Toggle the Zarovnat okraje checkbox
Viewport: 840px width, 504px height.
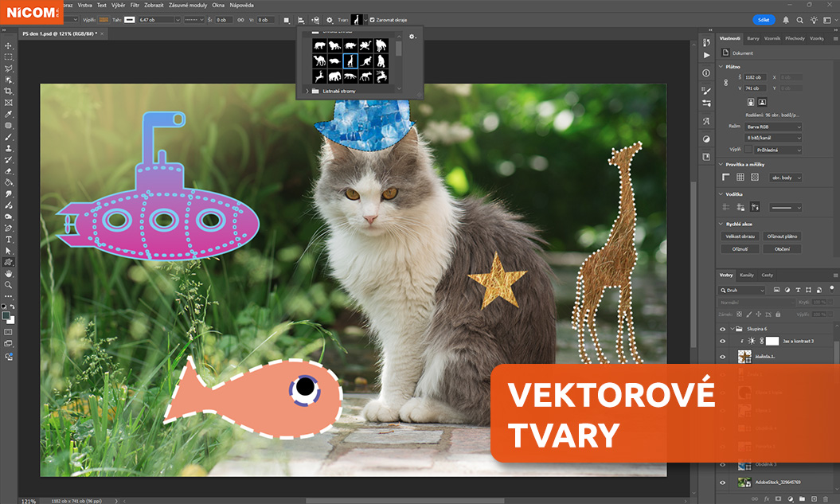pos(373,20)
